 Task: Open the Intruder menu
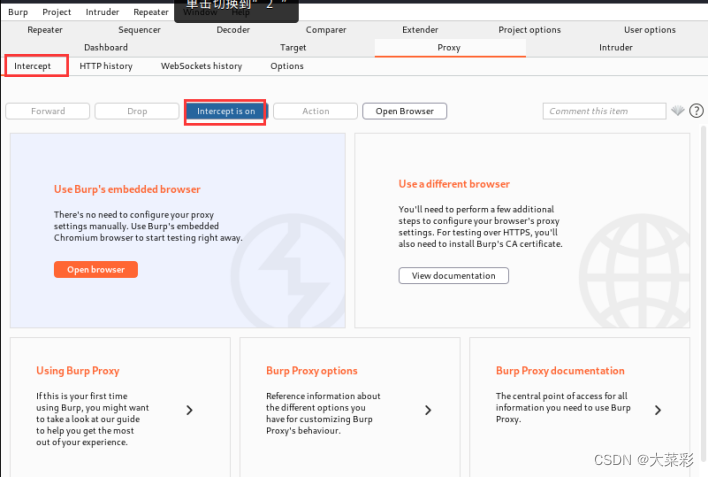pos(102,12)
